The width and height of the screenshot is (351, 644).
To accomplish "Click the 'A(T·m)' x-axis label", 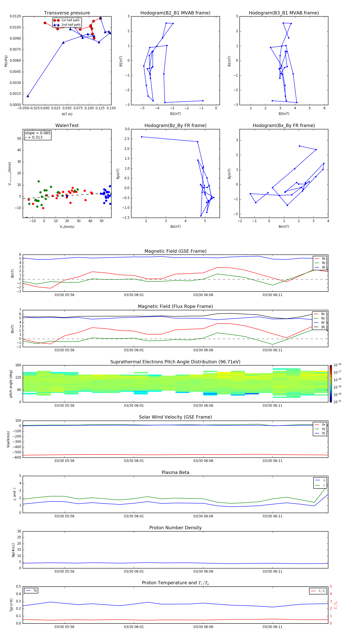I will click(67, 114).
